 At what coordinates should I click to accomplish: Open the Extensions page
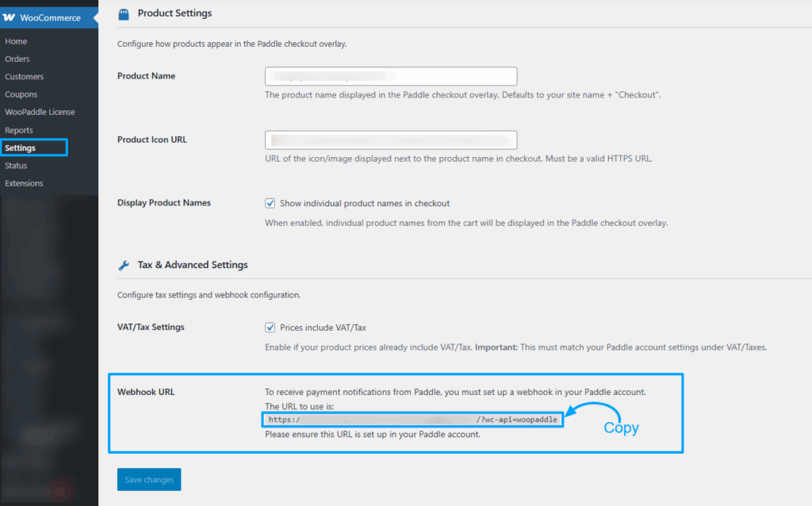[x=24, y=183]
